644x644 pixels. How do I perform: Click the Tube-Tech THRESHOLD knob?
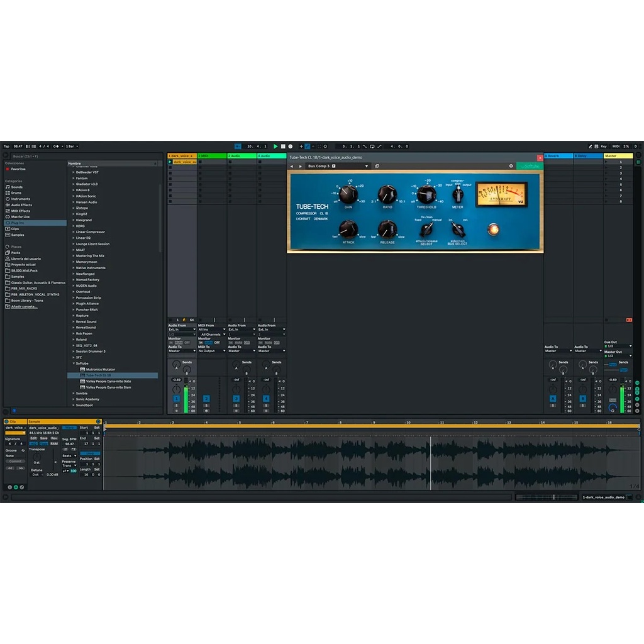point(426,194)
